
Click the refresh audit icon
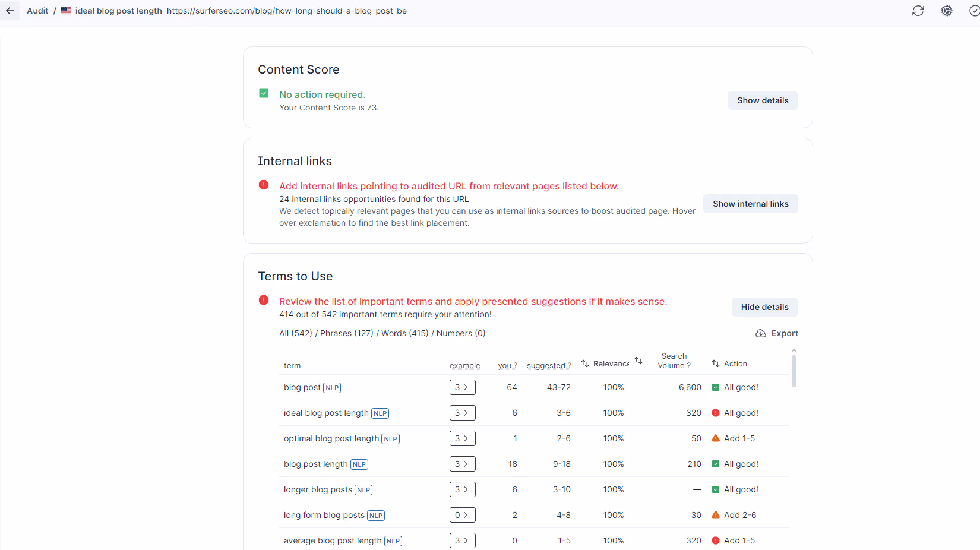coord(918,11)
